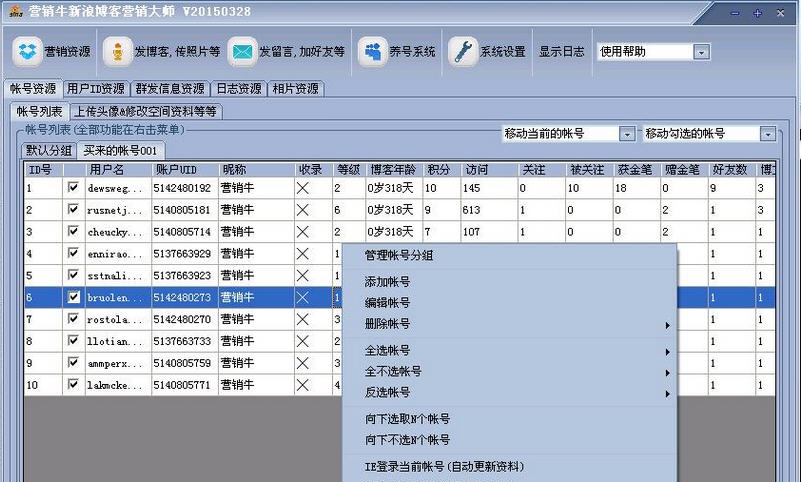Expand 全选帐号 submenu arrow
This screenshot has width=801, height=482.
pyautogui.click(x=667, y=352)
